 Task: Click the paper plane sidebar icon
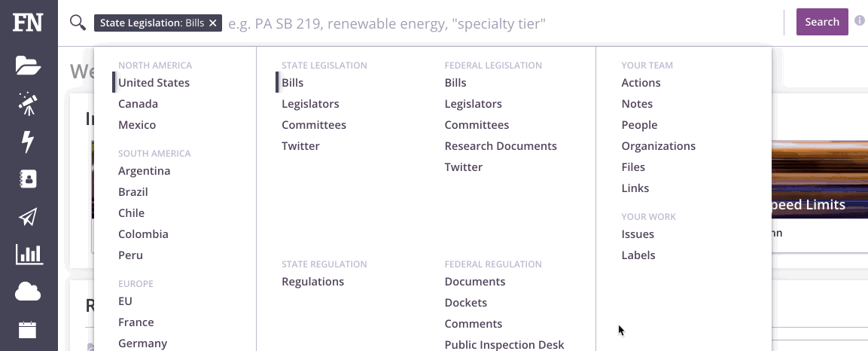tap(28, 217)
